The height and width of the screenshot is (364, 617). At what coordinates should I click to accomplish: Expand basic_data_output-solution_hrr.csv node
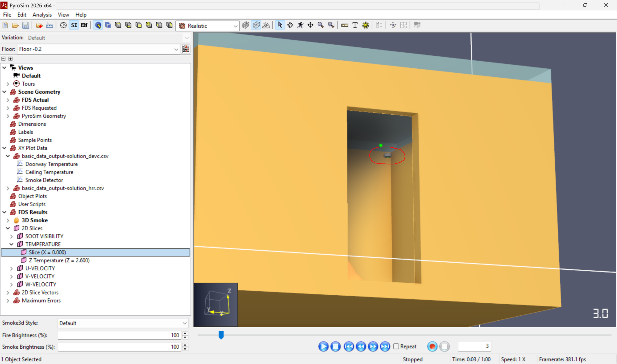click(x=8, y=188)
